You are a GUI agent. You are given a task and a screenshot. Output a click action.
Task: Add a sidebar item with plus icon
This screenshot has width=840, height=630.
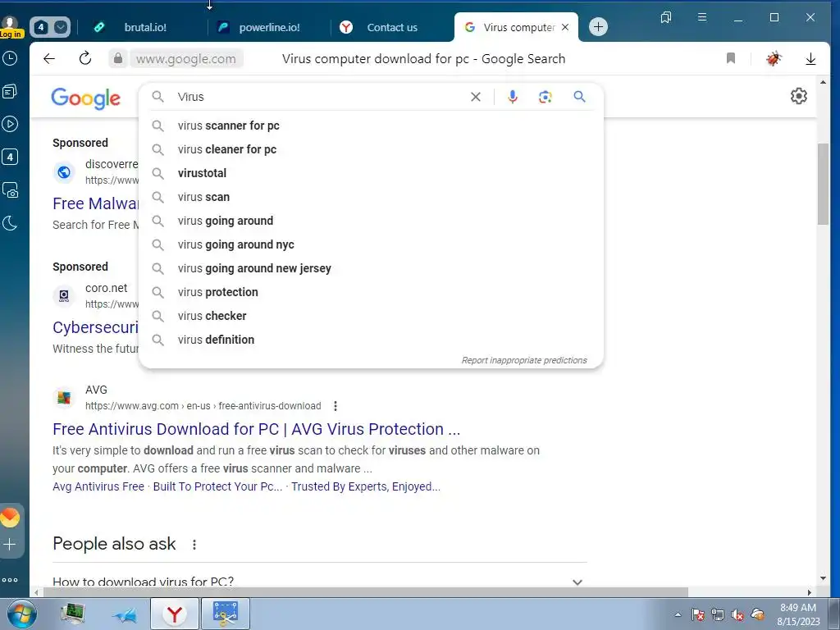click(10, 545)
